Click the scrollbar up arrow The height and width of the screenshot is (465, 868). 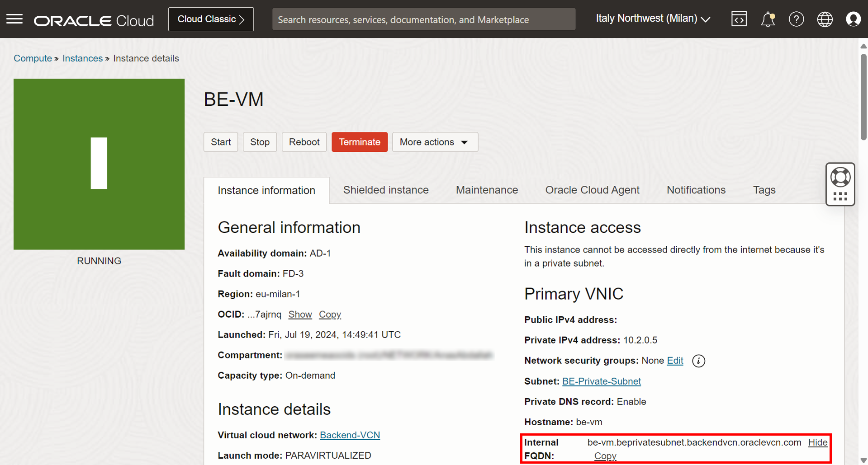[863, 46]
